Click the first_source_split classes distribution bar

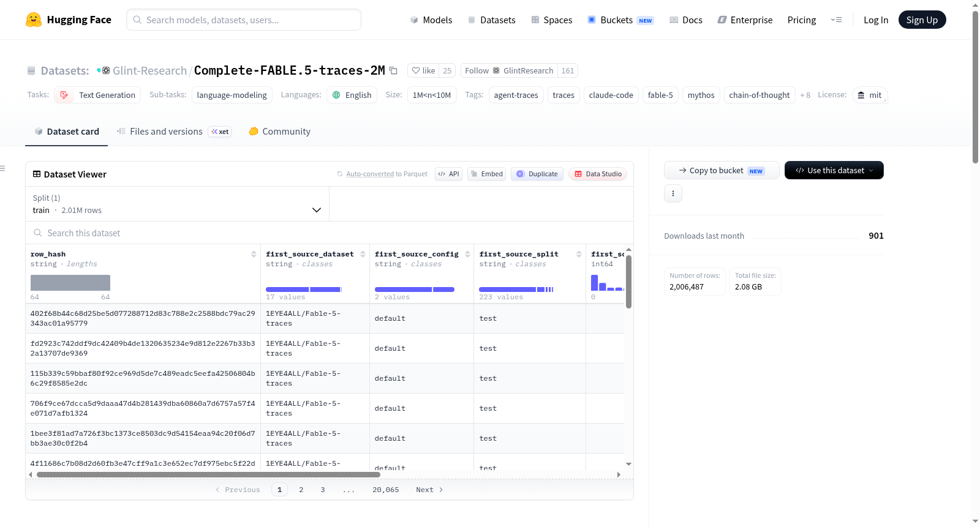pos(516,290)
